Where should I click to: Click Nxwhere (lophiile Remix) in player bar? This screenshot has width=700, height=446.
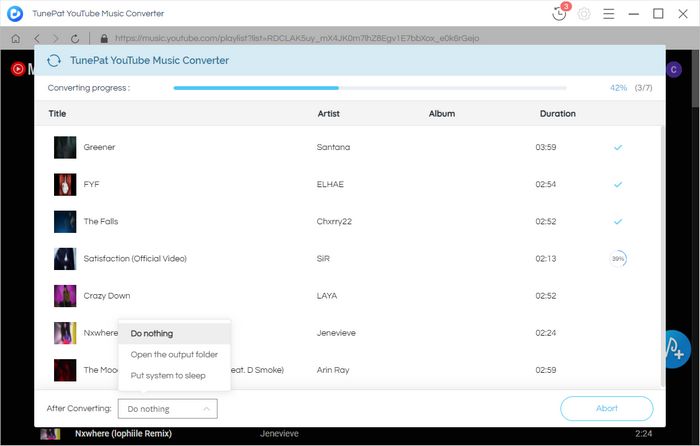pyautogui.click(x=123, y=433)
